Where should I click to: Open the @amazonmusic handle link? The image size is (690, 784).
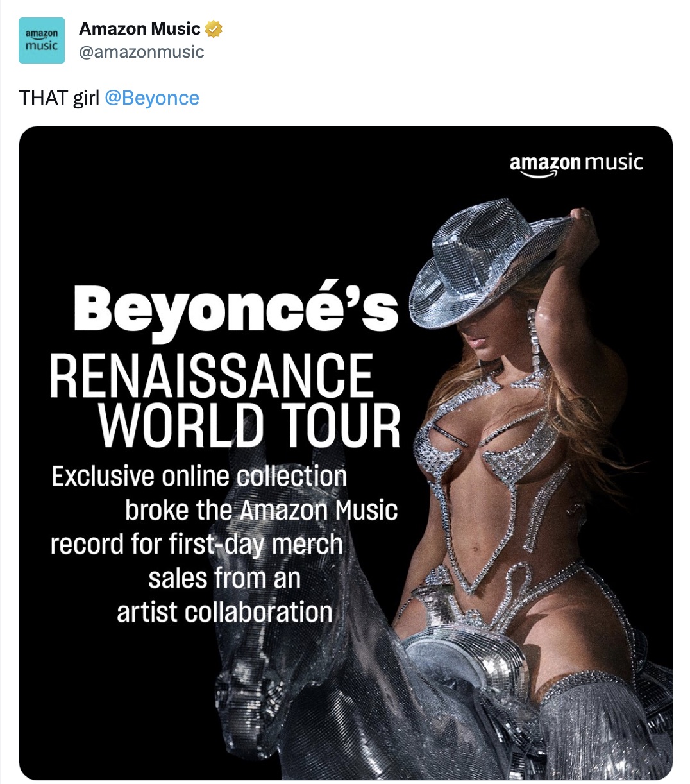tap(141, 52)
